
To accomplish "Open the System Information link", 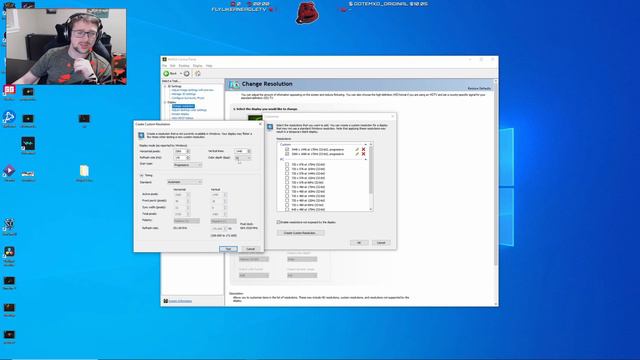I will coord(180,301).
